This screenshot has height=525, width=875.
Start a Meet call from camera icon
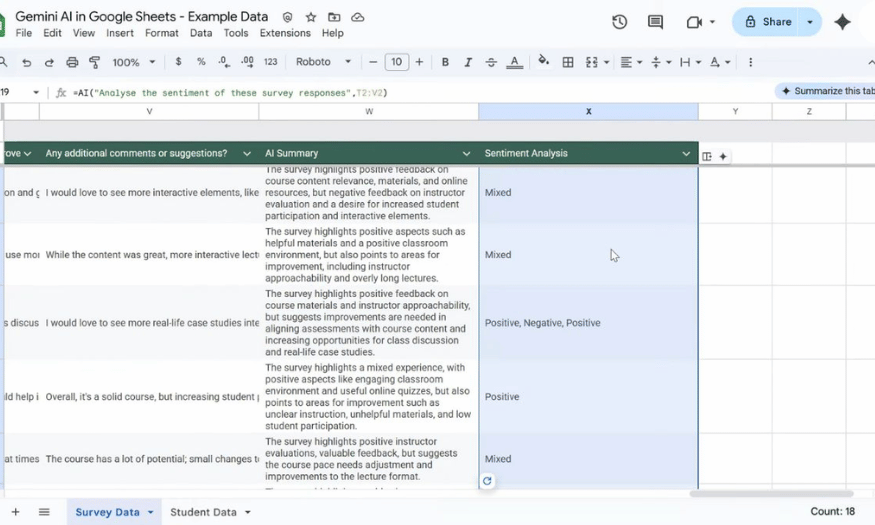[694, 22]
